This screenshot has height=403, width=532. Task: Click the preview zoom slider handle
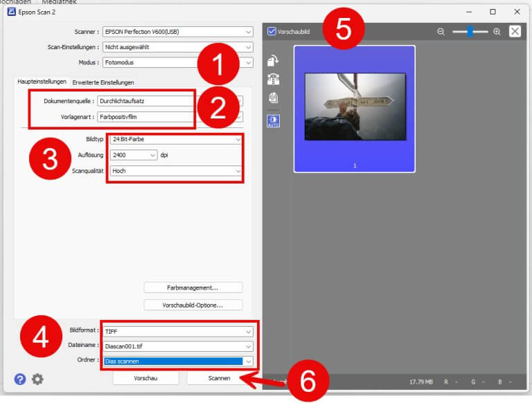tap(470, 32)
